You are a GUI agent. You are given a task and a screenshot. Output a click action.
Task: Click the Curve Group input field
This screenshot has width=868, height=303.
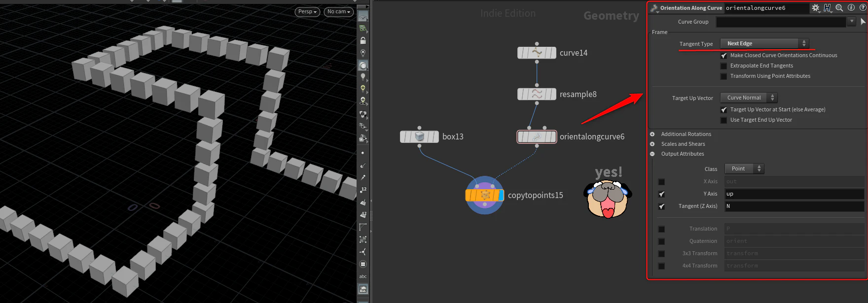click(781, 22)
